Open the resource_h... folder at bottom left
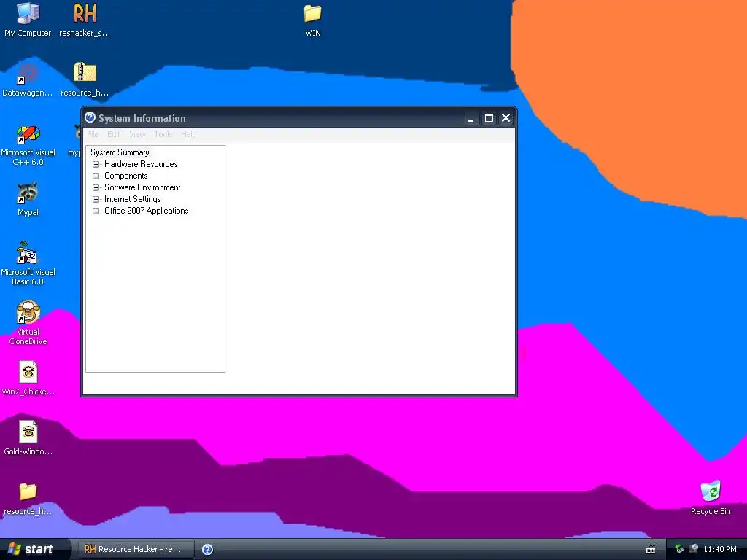This screenshot has width=747, height=560. pyautogui.click(x=28, y=491)
